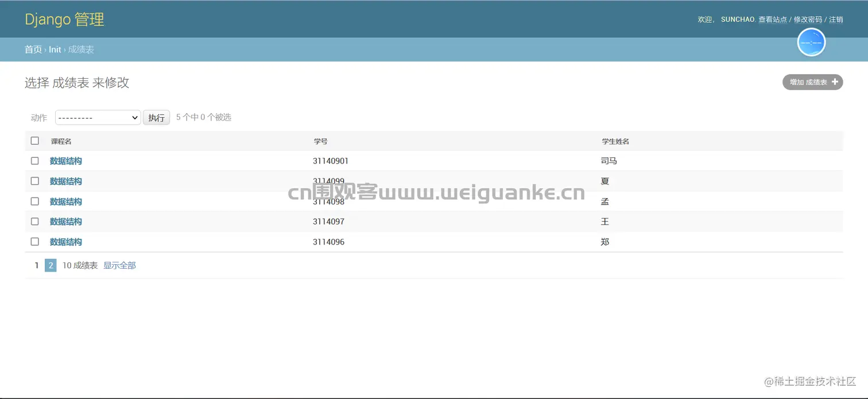
Task: Open the Init breadcrumb link
Action: [55, 49]
